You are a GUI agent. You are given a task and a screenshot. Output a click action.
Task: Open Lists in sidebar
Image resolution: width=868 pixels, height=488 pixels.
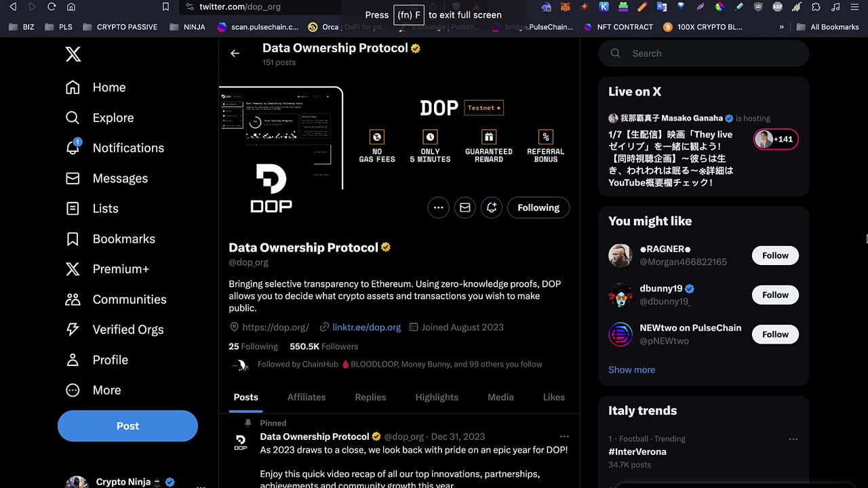pos(92,209)
